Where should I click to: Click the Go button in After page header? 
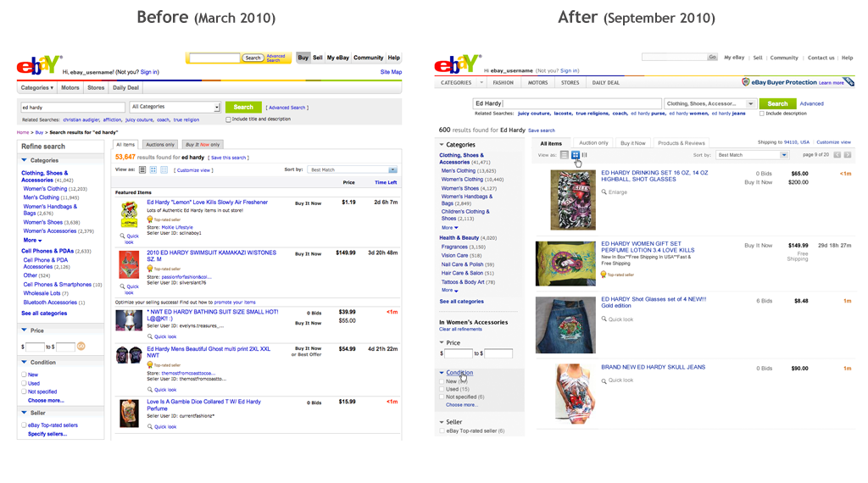coord(712,57)
